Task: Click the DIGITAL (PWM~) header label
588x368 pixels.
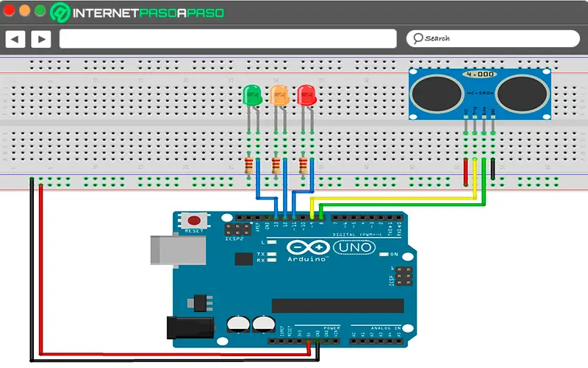Action: [x=357, y=234]
